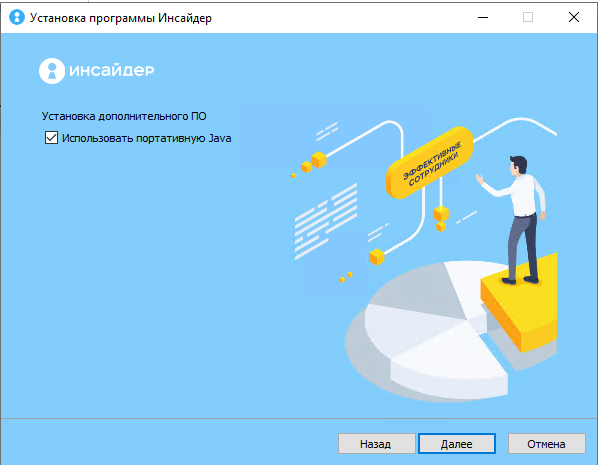Click the "Использовать портативную Java" label text
Image resolution: width=598 pixels, height=465 pixels.
click(146, 138)
